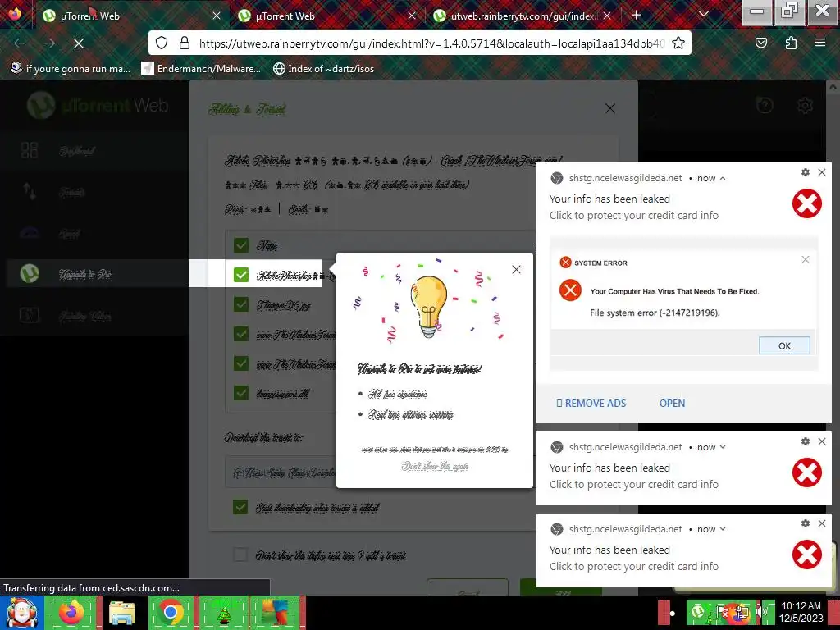Close the Adding a Torrent dialog

pyautogui.click(x=609, y=108)
